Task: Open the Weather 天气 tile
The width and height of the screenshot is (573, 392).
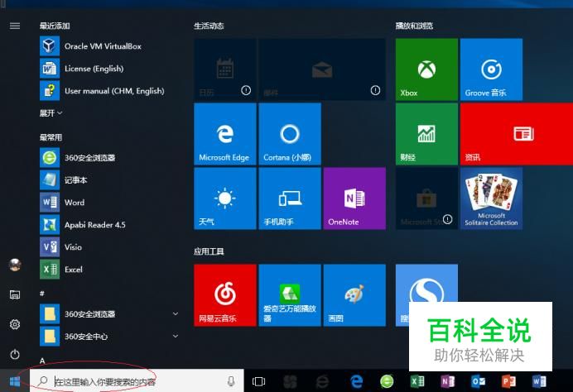Action: tap(225, 198)
